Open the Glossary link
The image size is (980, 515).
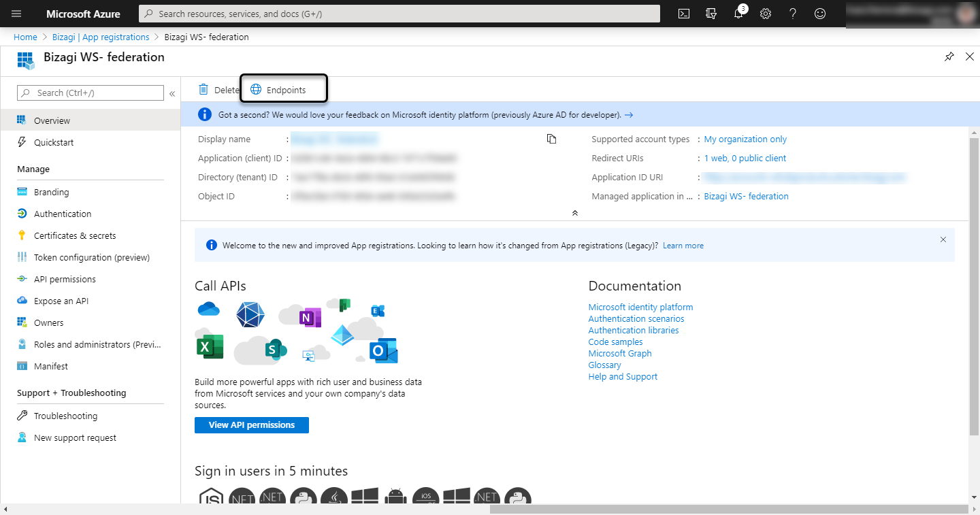[604, 365]
